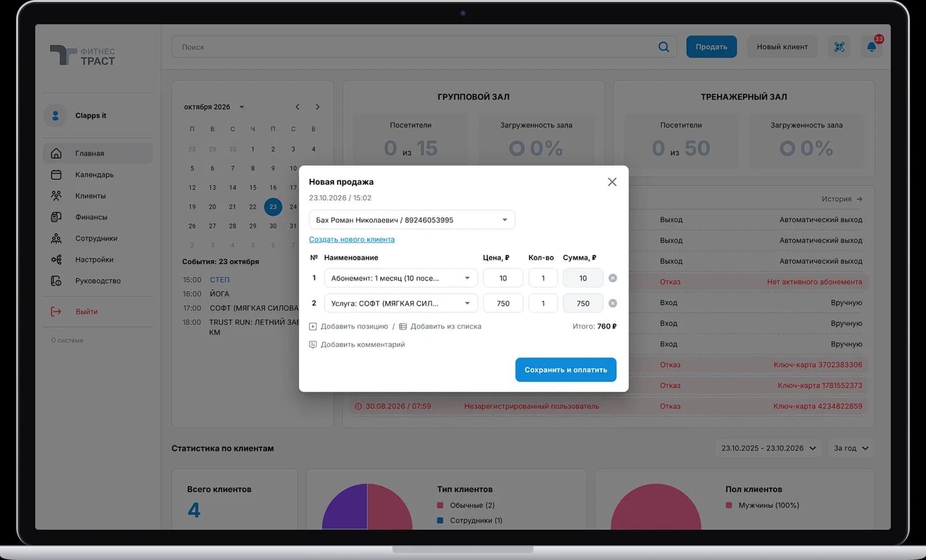Click the Продать button
This screenshot has width=926, height=560.
coord(711,47)
